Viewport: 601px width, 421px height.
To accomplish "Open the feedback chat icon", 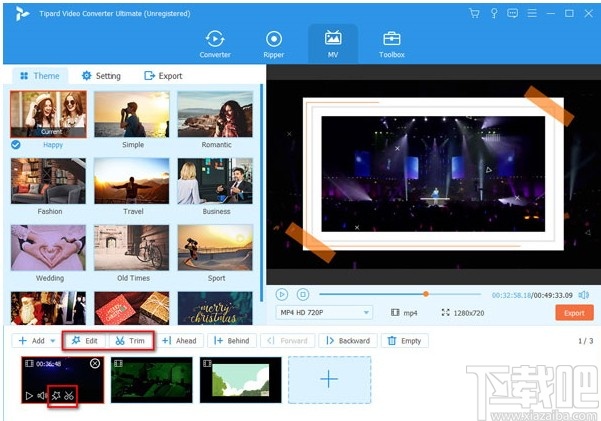I will (x=512, y=13).
